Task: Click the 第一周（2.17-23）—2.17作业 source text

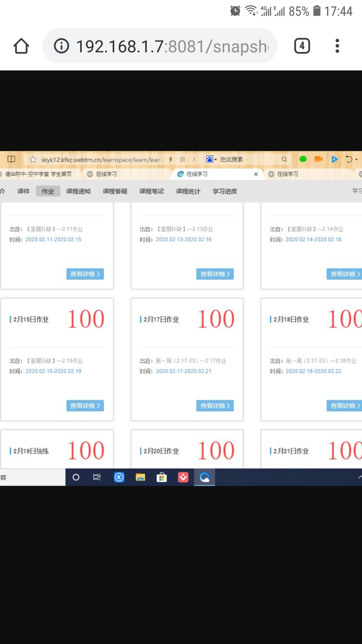Action: tap(191, 361)
